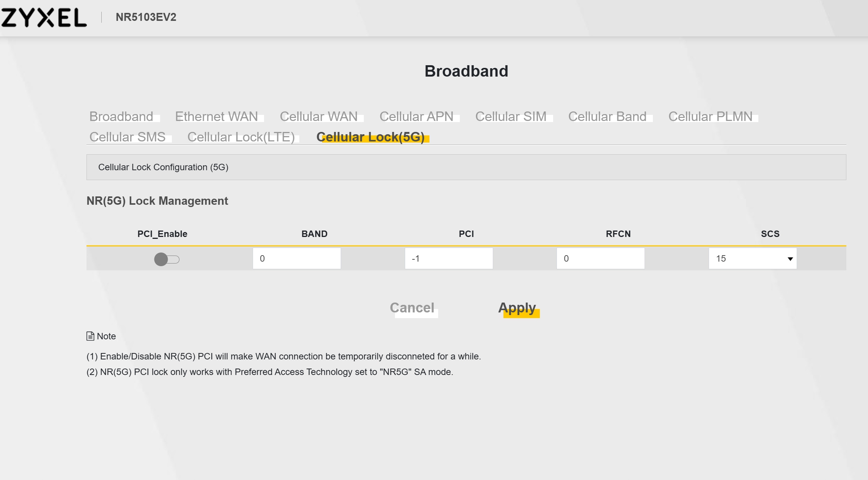Click the BAND input field
Screen dimensions: 868x480
tap(297, 259)
